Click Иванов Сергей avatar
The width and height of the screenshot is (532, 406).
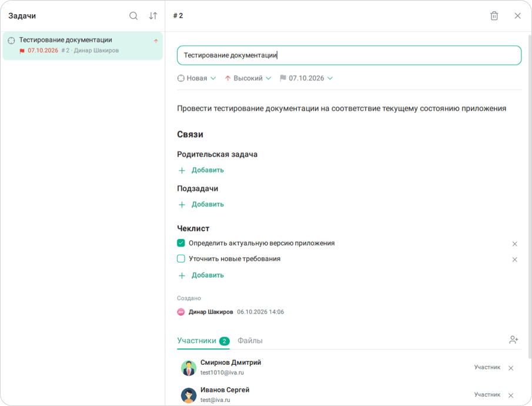coord(189,395)
